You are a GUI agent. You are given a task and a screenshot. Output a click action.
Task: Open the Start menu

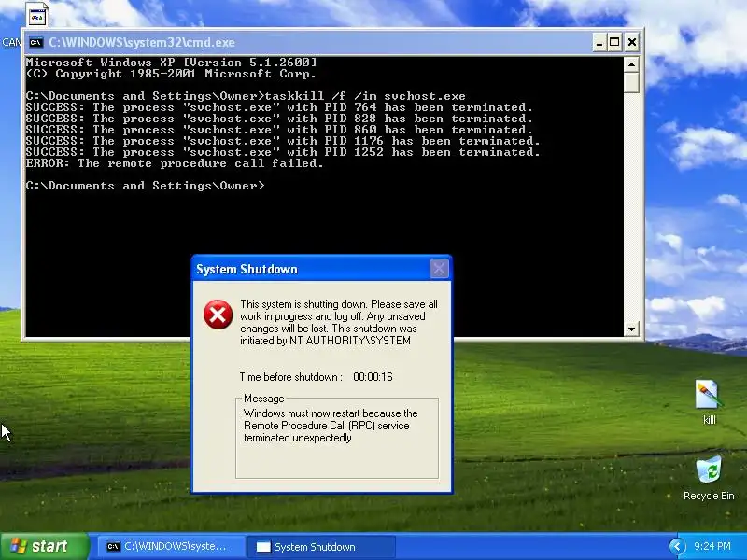click(45, 546)
